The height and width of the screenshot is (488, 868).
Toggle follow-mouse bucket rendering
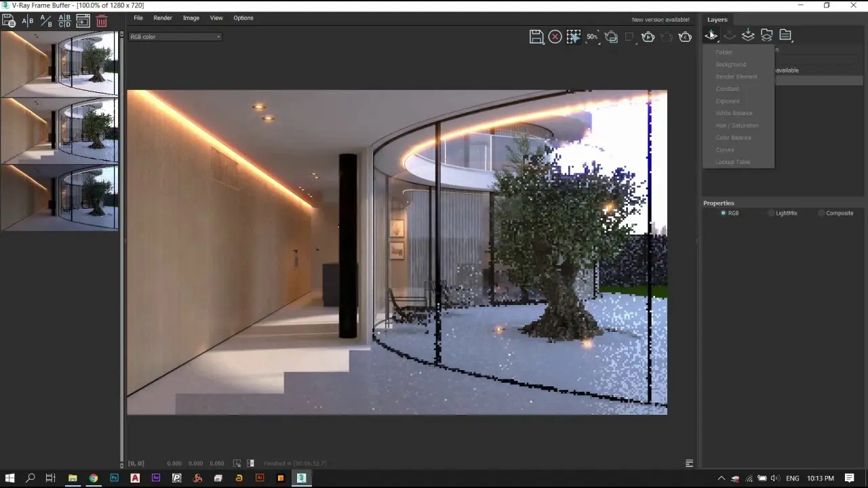[x=574, y=37]
